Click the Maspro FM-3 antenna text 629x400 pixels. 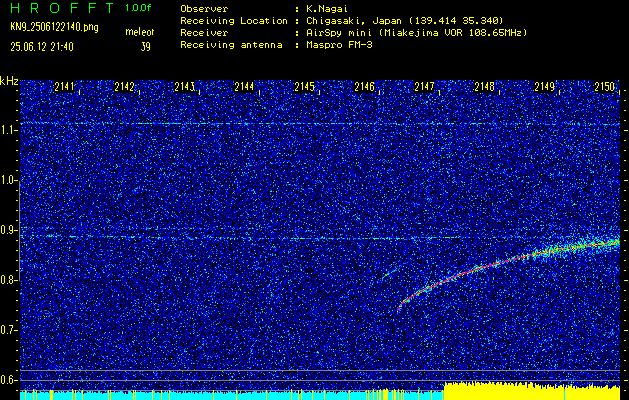click(x=339, y=45)
